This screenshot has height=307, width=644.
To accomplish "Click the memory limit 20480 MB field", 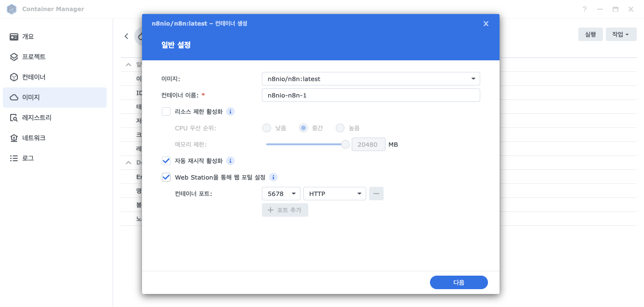I will tap(368, 144).
